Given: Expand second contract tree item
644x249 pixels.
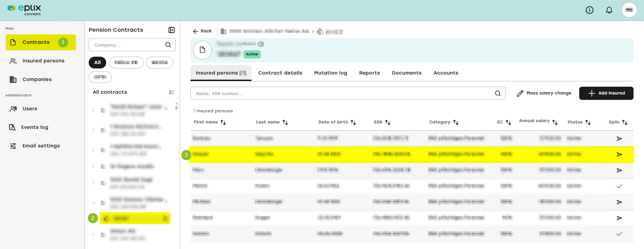Looking at the screenshot, I should coord(93,130).
